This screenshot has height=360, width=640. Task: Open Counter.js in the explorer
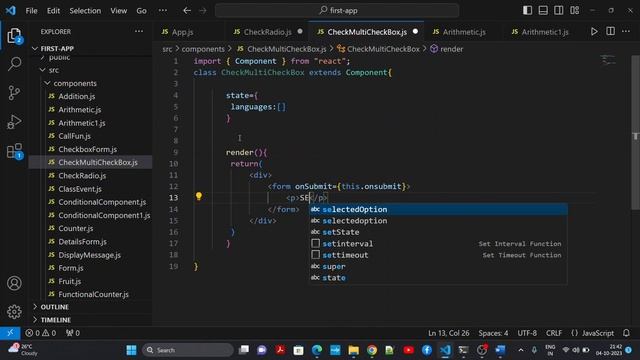tap(76, 229)
